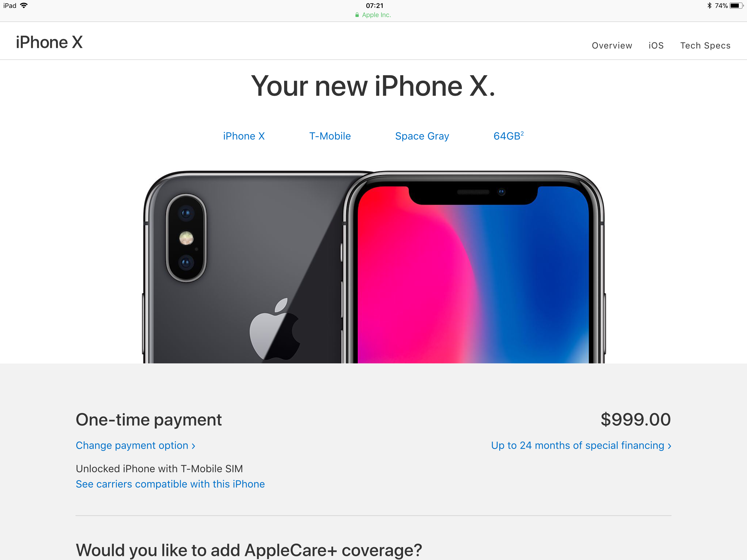Tap the green padlock icon beside Apple Inc.
Viewport: 747px width, 560px height.
[357, 15]
